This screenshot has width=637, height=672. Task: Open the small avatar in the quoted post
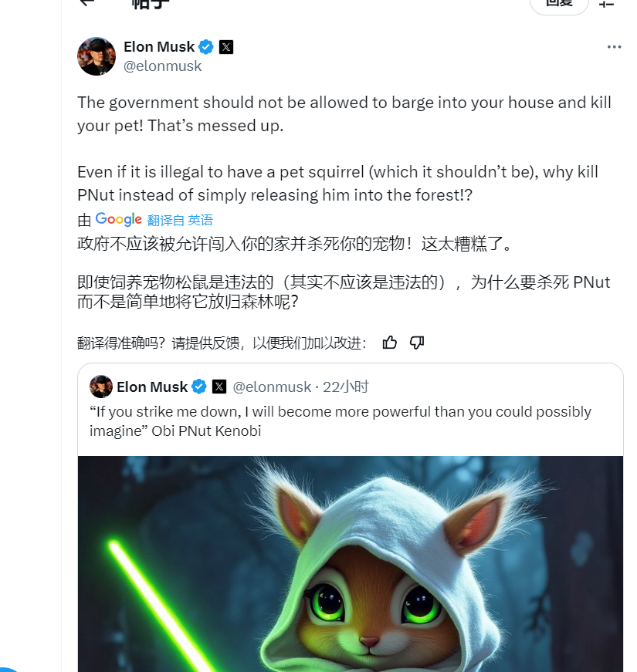pos(101,387)
